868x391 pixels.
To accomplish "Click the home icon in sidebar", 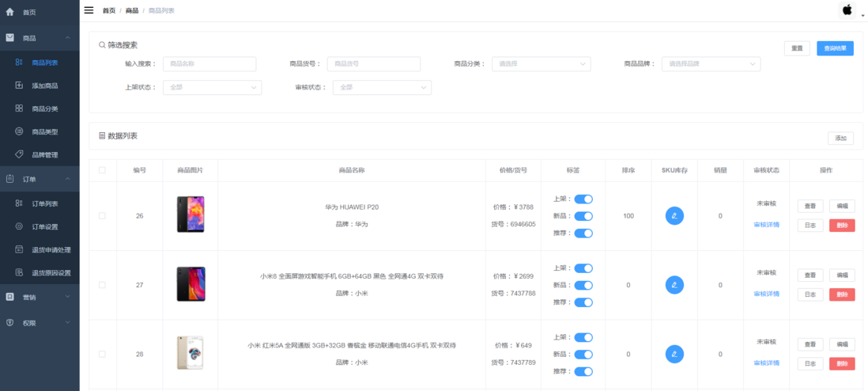I will click(x=9, y=12).
